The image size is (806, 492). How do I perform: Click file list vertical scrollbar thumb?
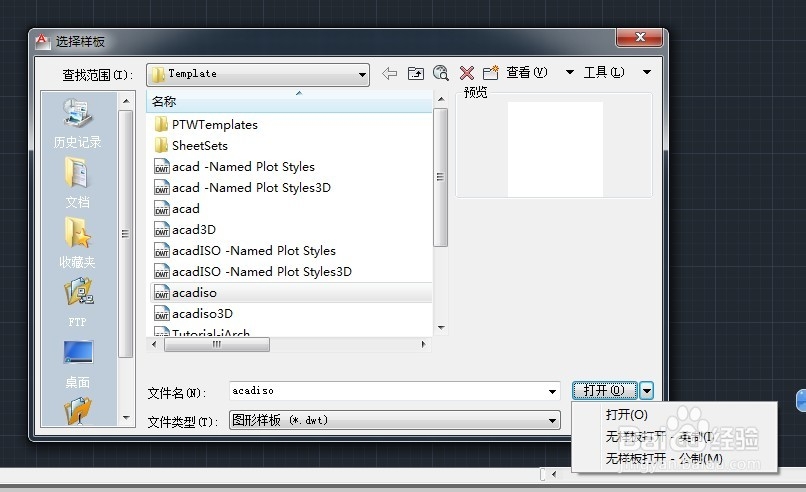[x=441, y=177]
